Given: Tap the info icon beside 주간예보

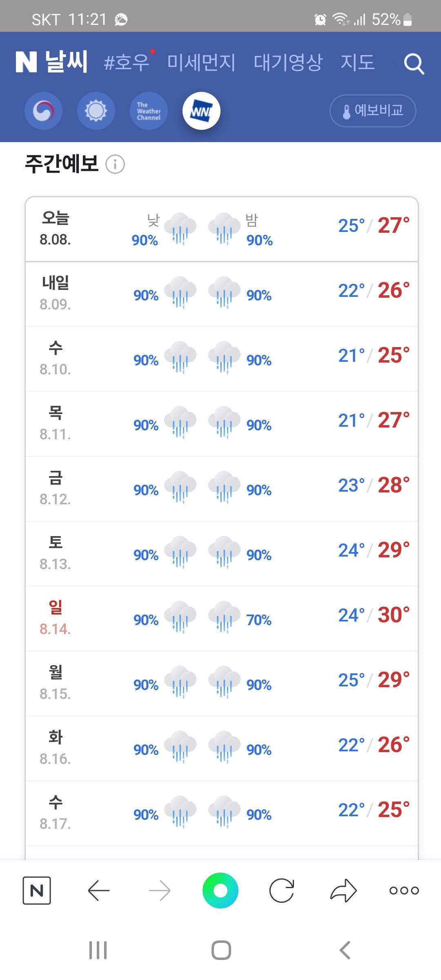Looking at the screenshot, I should [x=115, y=165].
